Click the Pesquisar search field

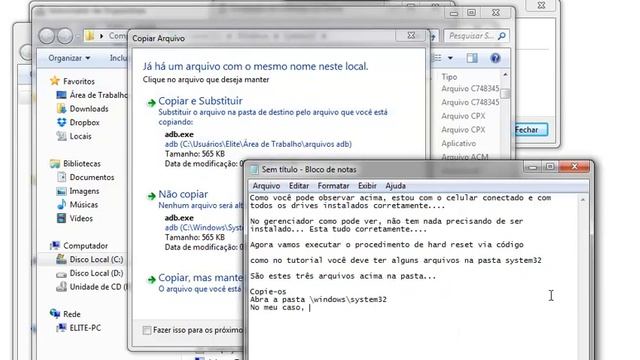[x=476, y=36]
